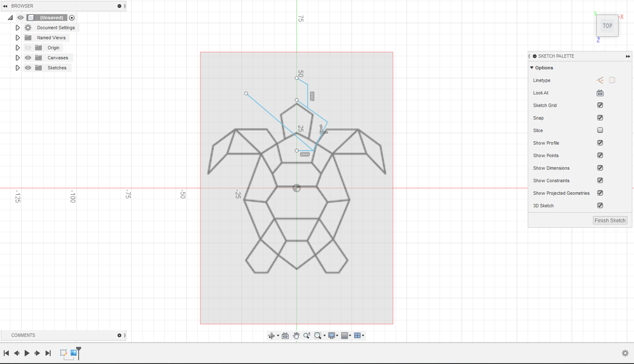Image resolution: width=634 pixels, height=364 pixels.
Task: Hide the Sketches folder with its eye toggle
Action: click(28, 67)
